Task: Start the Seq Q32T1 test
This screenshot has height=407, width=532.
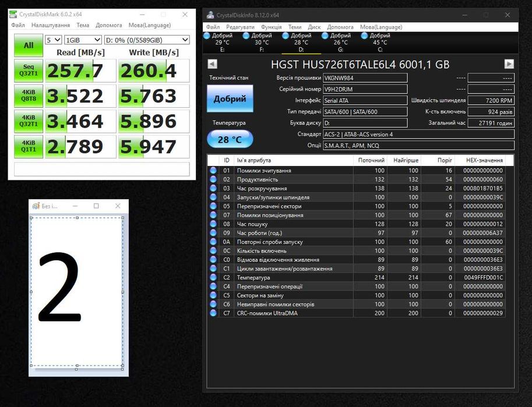Action: point(29,70)
